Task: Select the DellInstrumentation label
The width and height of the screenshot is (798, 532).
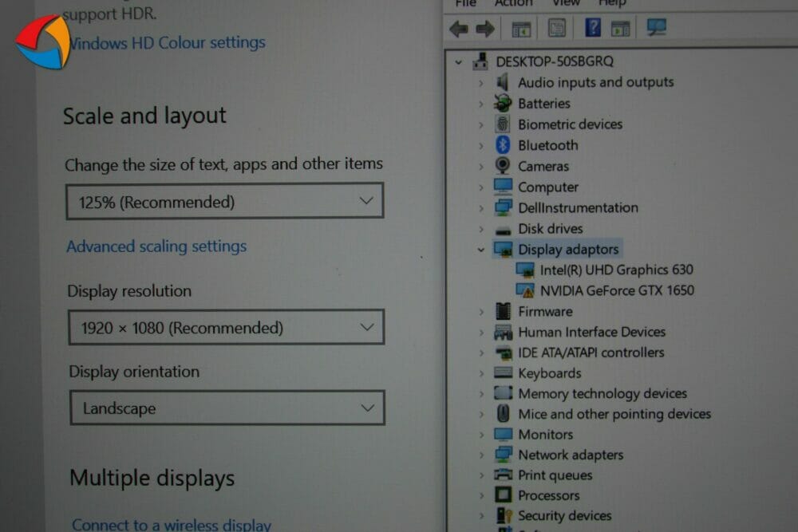Action: pyautogui.click(x=578, y=207)
